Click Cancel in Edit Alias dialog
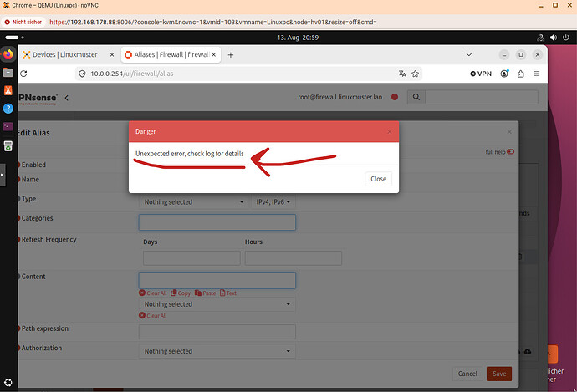 point(467,374)
